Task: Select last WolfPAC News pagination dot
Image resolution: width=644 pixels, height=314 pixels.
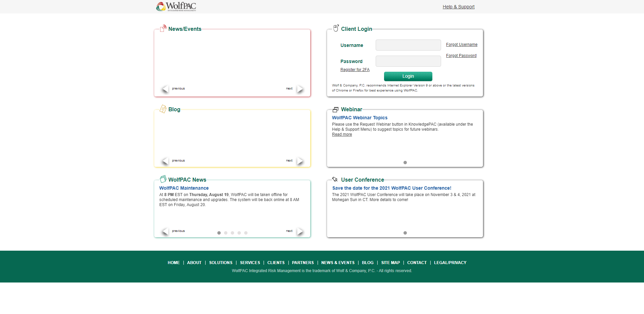Action: tap(246, 233)
